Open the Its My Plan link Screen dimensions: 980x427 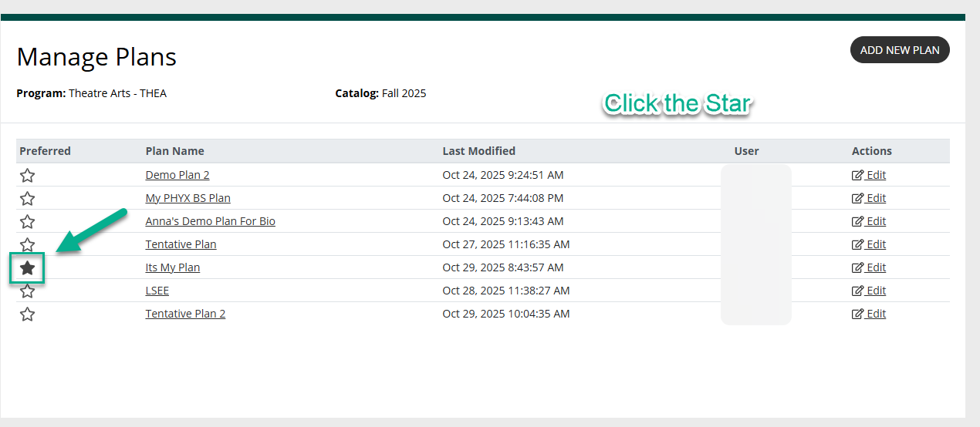coord(172,267)
